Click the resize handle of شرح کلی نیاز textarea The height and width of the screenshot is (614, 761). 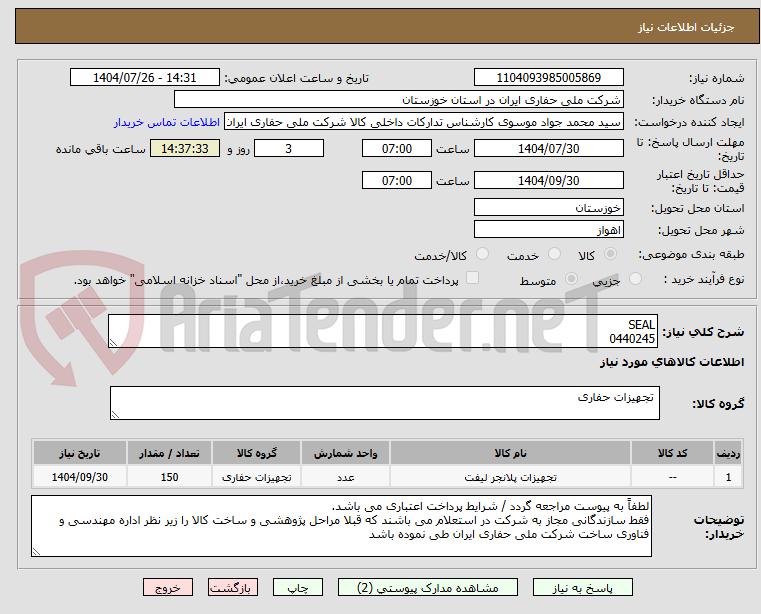click(113, 343)
